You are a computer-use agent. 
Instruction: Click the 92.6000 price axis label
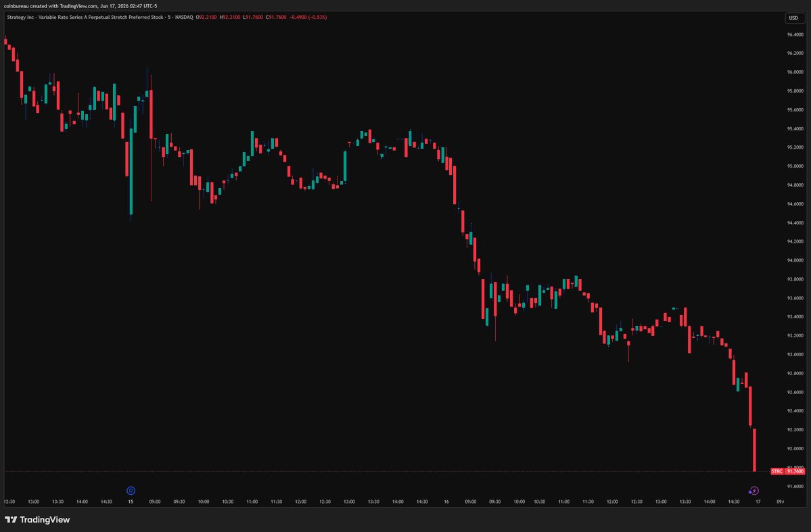795,392
